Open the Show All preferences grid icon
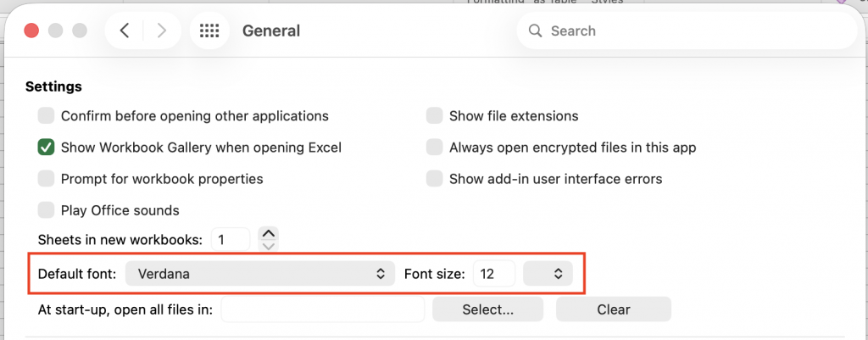The width and height of the screenshot is (868, 340). click(x=209, y=31)
